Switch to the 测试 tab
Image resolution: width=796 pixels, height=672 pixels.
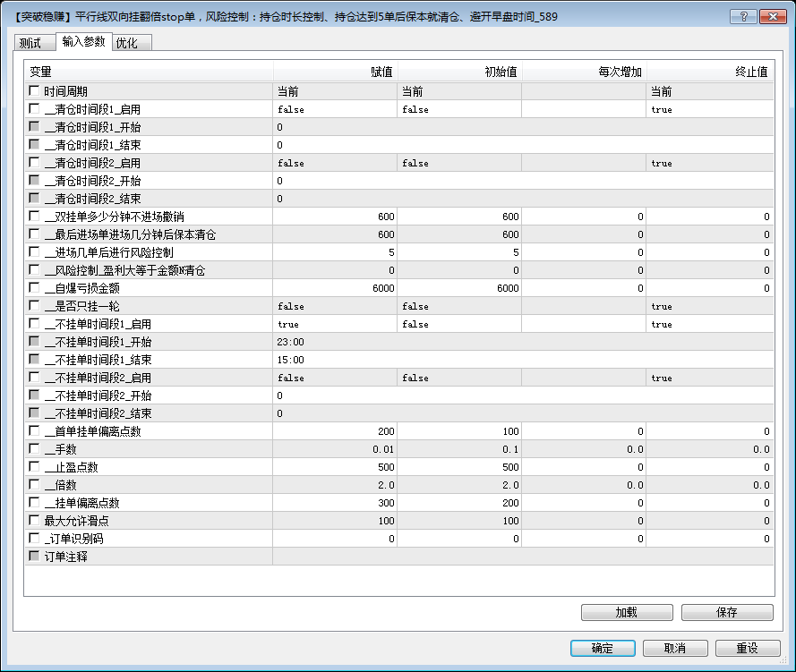click(34, 43)
